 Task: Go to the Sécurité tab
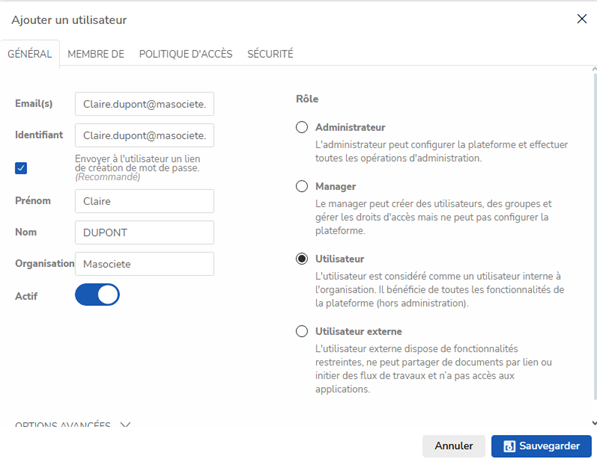270,54
